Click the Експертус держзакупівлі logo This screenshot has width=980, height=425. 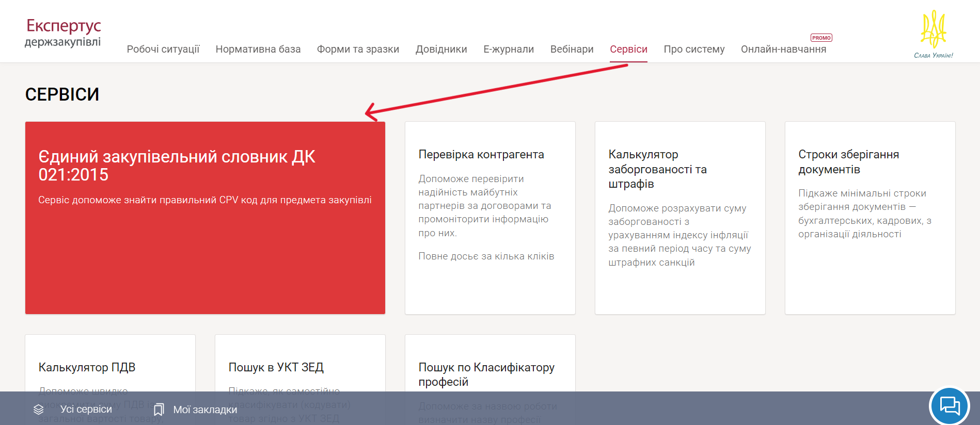point(63,33)
